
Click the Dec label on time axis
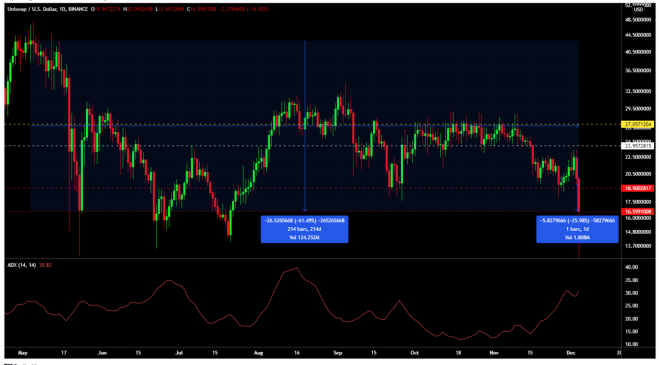tap(571, 353)
